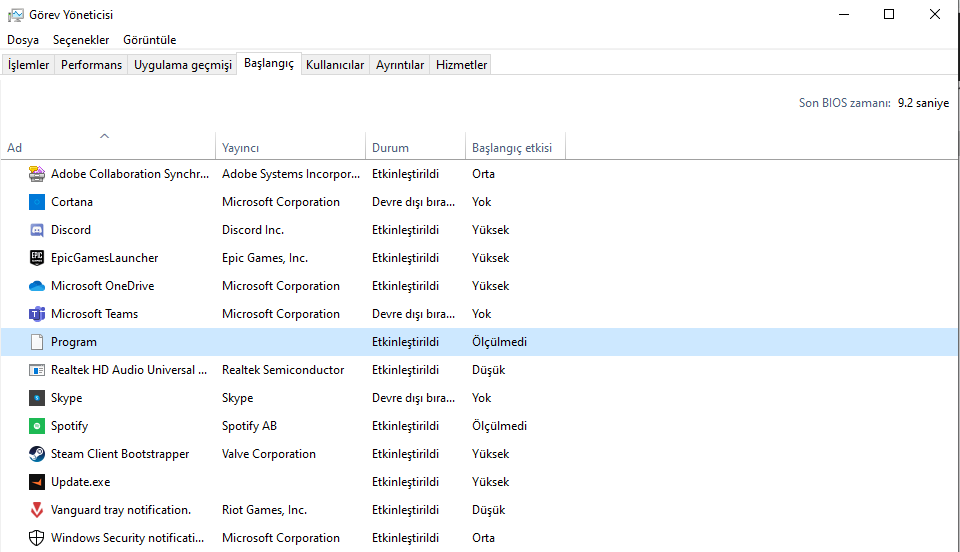Viewport: 960px width, 552px height.
Task: Click the Cortana app icon
Action: [x=37, y=202]
